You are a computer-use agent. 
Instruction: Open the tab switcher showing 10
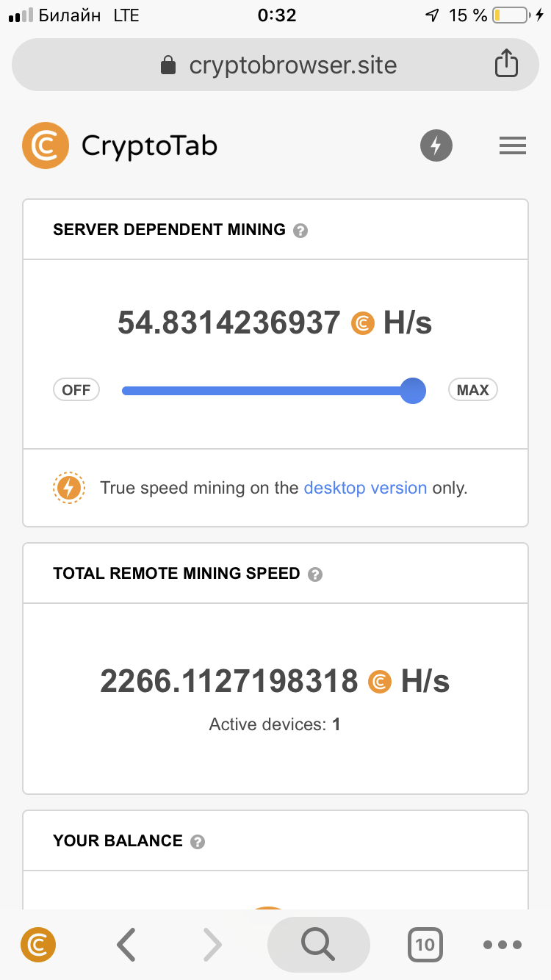425,945
